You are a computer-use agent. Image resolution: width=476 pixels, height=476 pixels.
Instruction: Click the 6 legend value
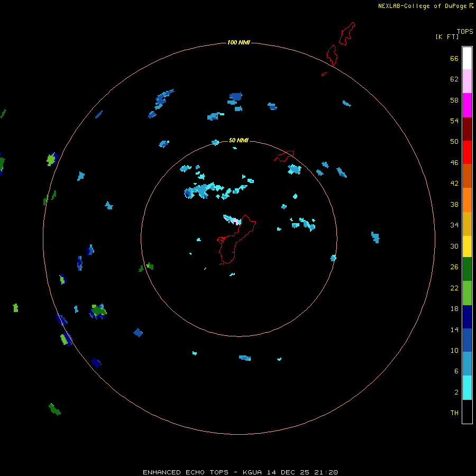point(456,371)
